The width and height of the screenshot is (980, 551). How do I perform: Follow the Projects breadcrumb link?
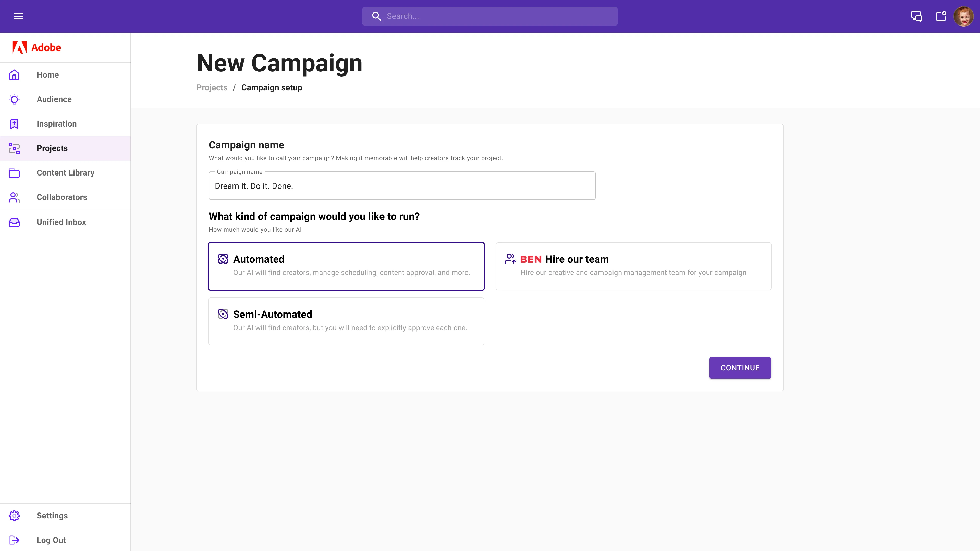tap(212, 87)
